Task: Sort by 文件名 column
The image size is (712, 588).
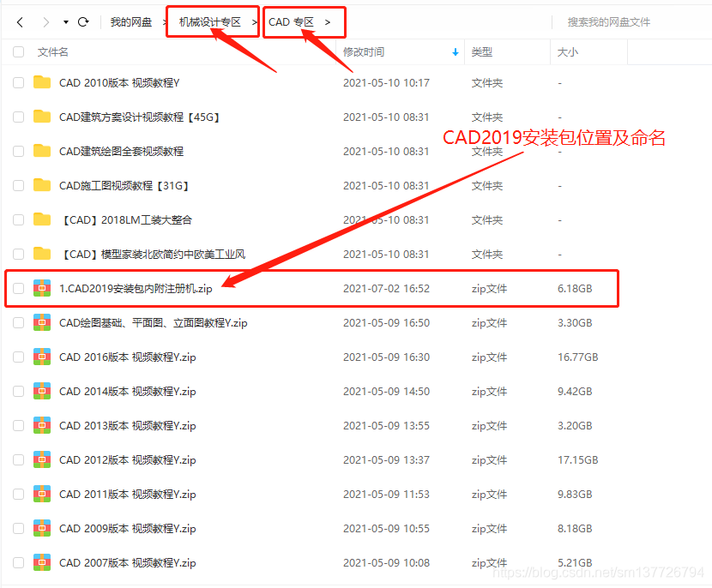Action: pos(52,51)
